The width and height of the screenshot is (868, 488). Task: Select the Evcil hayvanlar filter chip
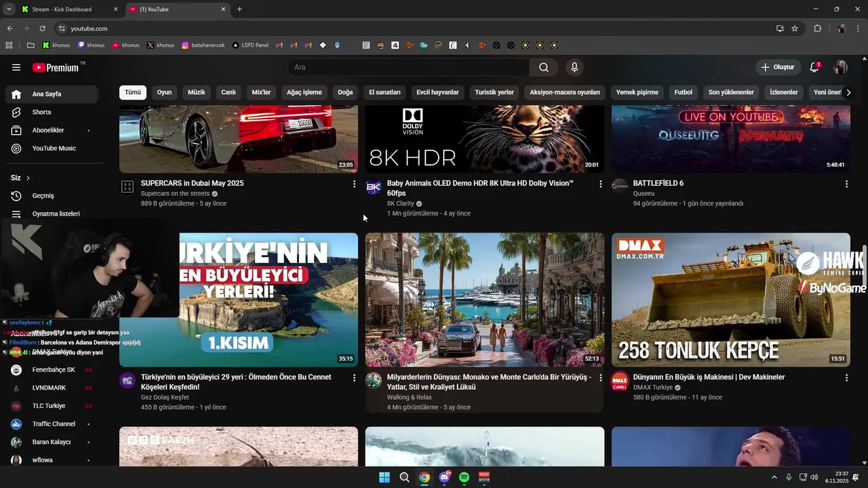point(437,93)
